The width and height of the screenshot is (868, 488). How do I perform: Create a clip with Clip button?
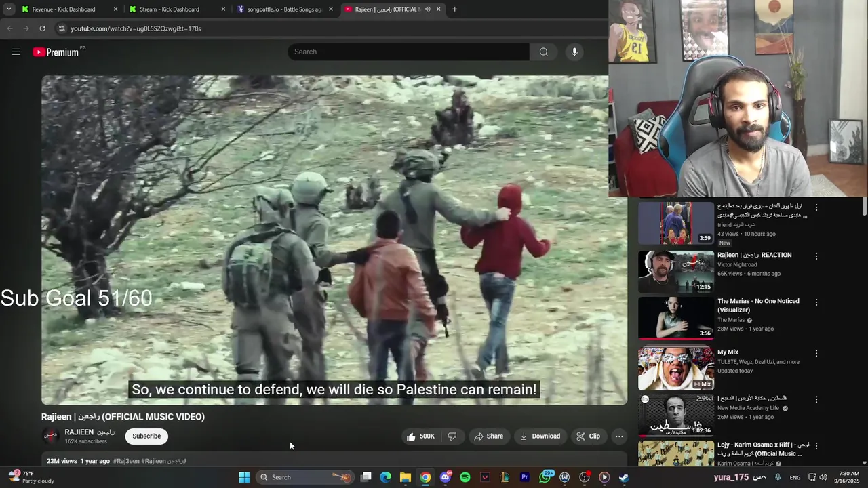click(588, 436)
